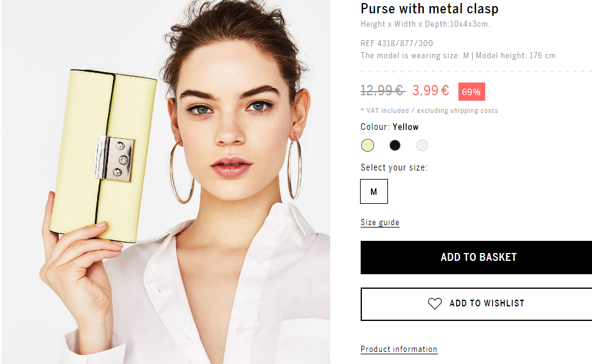Click the sale price 3,99 €
The image size is (592, 364).
click(x=430, y=90)
